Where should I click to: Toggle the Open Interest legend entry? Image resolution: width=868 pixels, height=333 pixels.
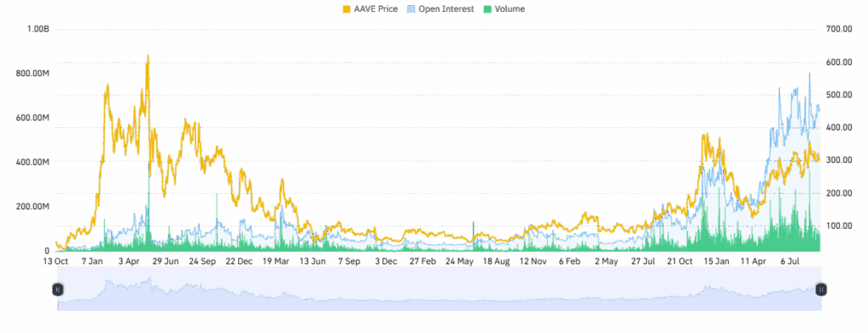(x=440, y=8)
